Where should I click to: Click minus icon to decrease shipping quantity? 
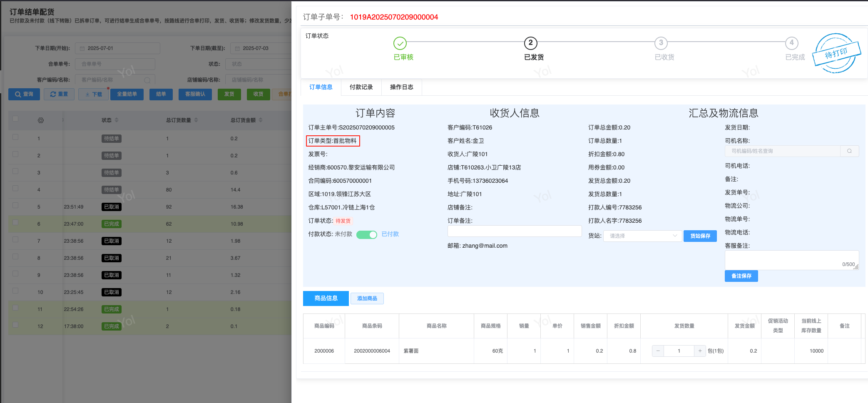(658, 351)
